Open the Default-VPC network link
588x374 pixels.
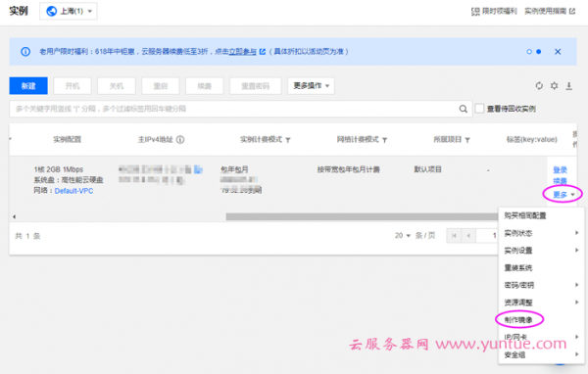click(x=73, y=191)
